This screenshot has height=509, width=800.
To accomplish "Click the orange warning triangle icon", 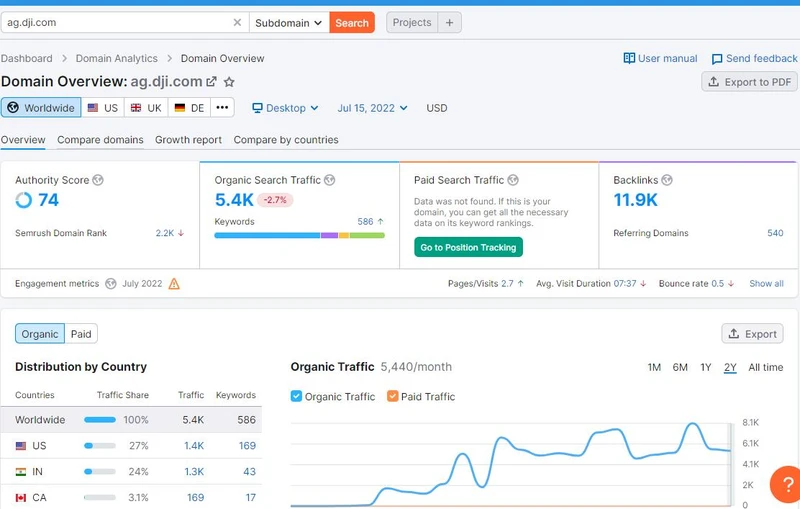I will [174, 284].
